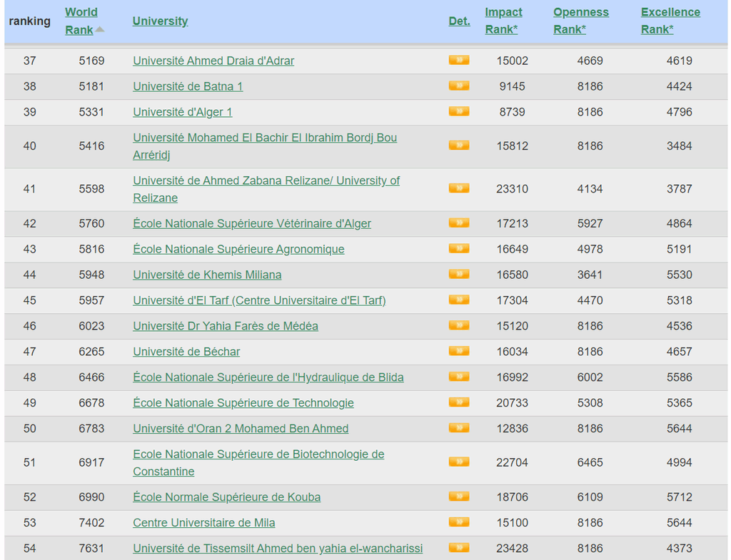This screenshot has height=560, width=731.
Task: Open details icon for Université de Béchar
Action: point(459,351)
